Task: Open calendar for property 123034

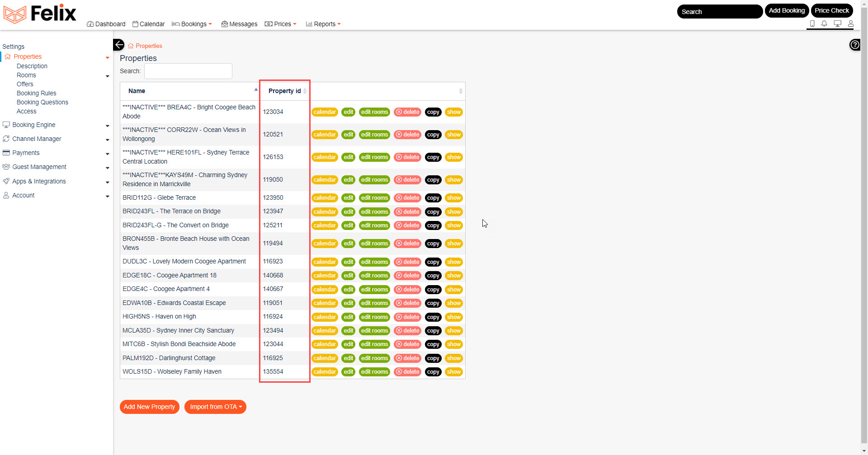Action: tap(325, 112)
